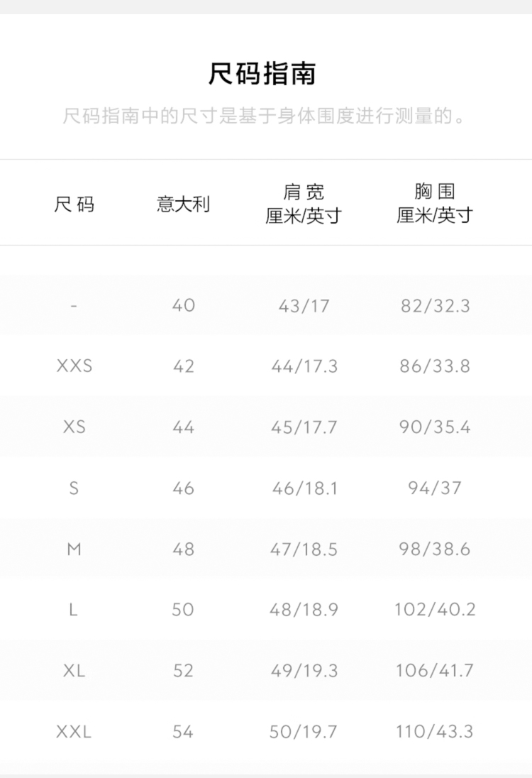Click the 尺码指南 title heading

[262, 74]
